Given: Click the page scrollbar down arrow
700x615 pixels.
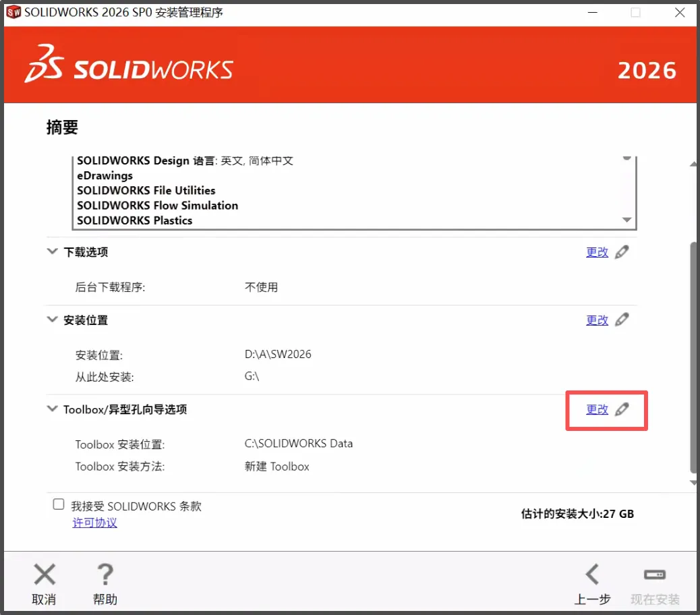Looking at the screenshot, I should pos(693,482).
